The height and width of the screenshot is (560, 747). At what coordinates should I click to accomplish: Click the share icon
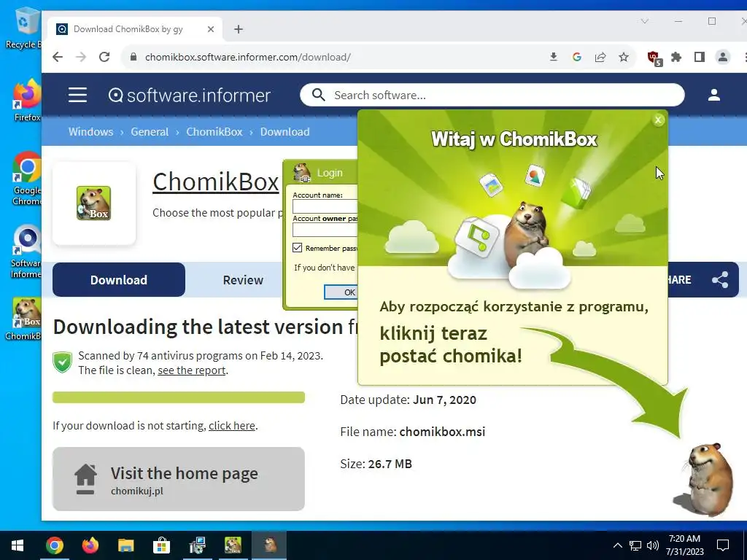click(720, 280)
